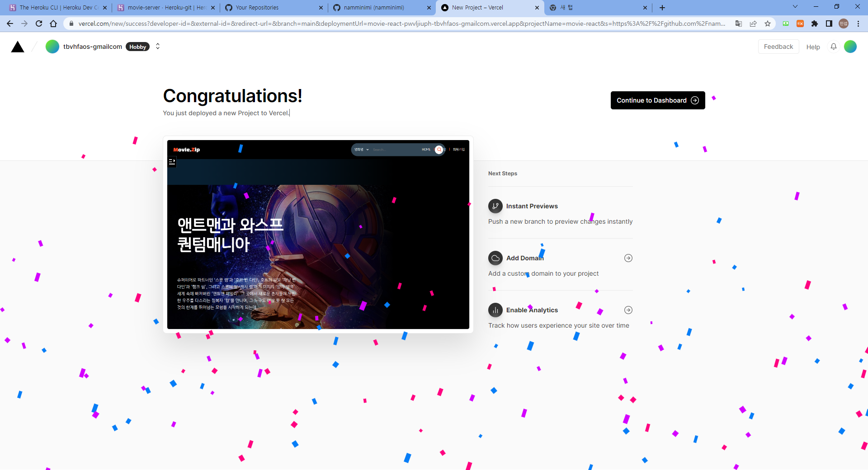Bookmark this page with the star icon
The image size is (868, 470).
[x=768, y=23]
